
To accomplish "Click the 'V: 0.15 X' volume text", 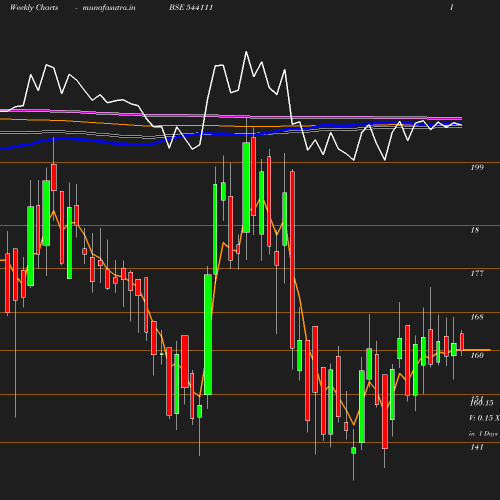I will 484,418.
